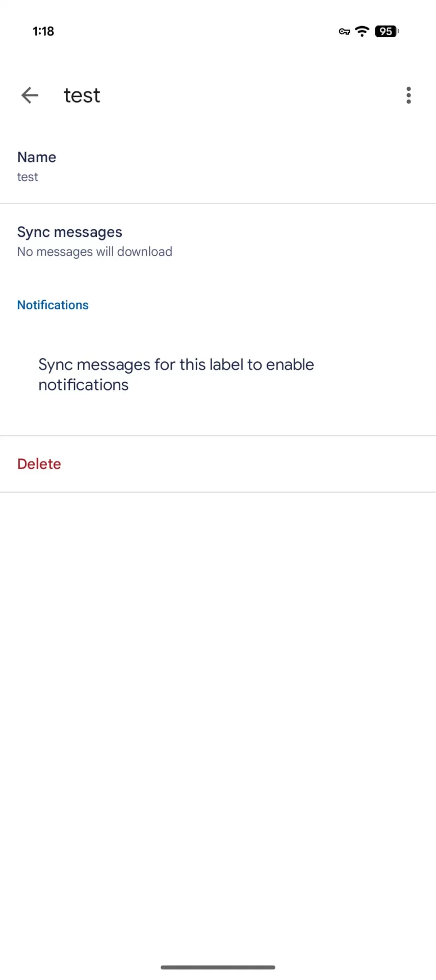Screen dimensions: 436x980
Task: Click the 1:18 clock in status bar
Action: click(x=43, y=31)
